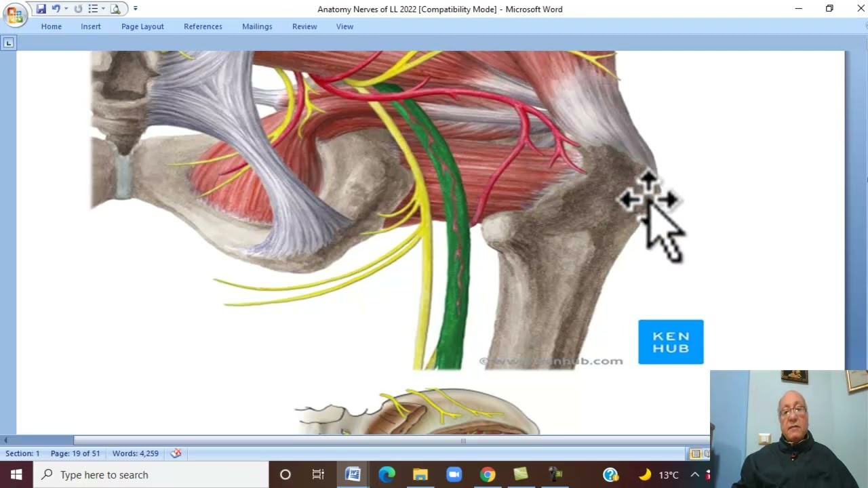
Task: Open the green notes app on taskbar
Action: [521, 474]
